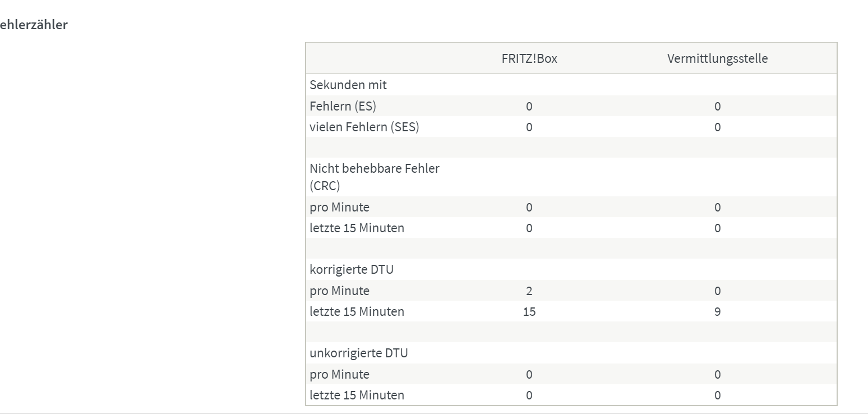868x414 pixels.
Task: Click the value 9 in Vermittlungsstelle column
Action: 717,311
